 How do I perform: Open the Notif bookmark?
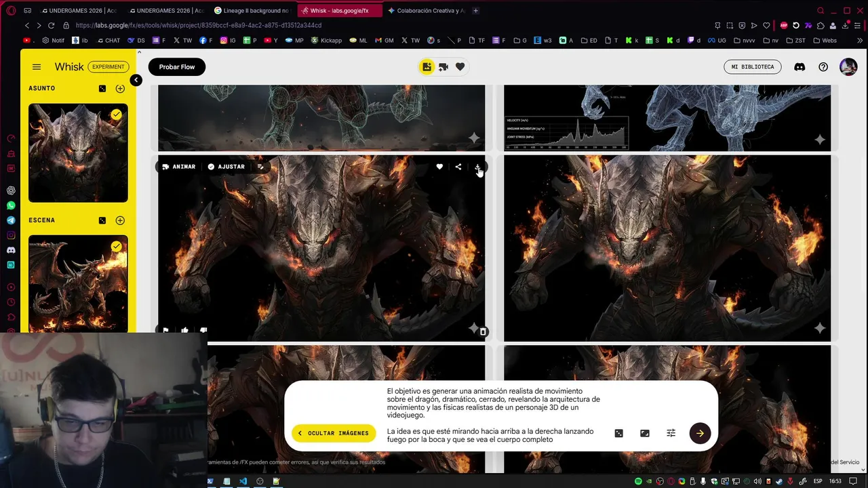point(54,41)
